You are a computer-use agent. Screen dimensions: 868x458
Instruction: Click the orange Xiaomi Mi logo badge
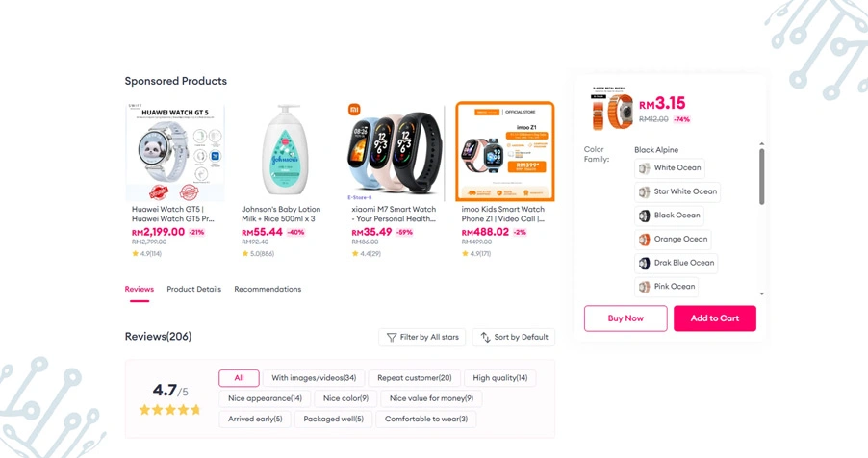click(354, 110)
